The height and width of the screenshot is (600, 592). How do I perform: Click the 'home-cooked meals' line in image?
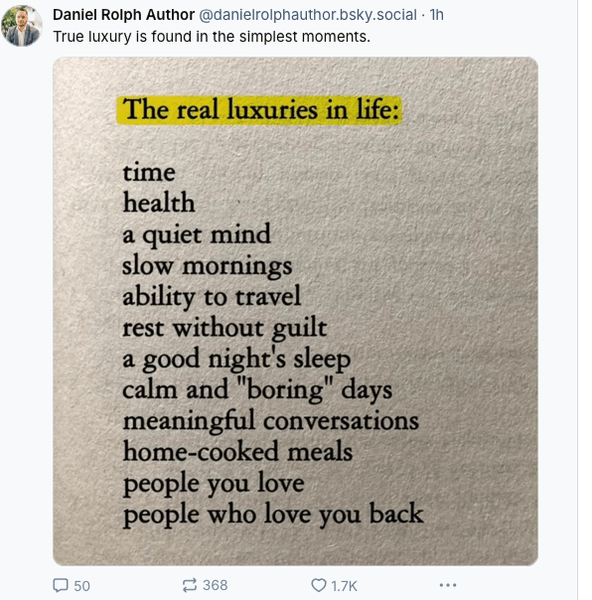click(237, 451)
